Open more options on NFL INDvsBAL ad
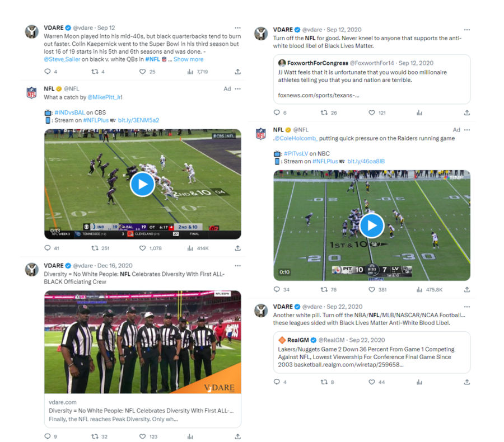 coord(237,88)
